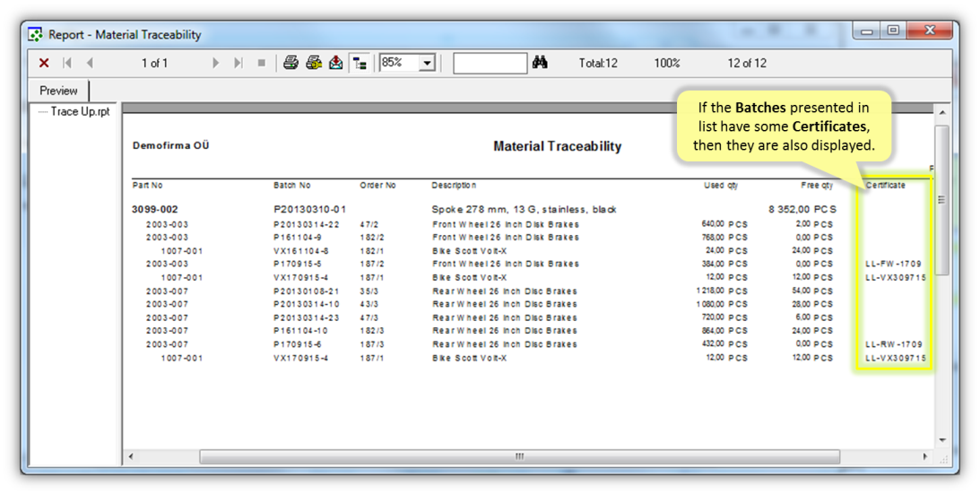Click the Batch No column header
This screenshot has width=980, height=495.
click(x=292, y=186)
